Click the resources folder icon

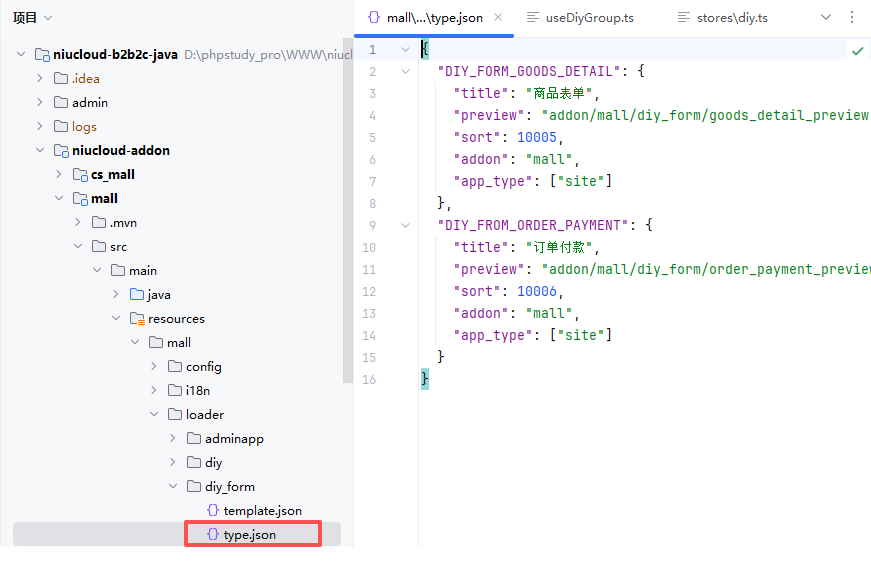click(x=136, y=318)
